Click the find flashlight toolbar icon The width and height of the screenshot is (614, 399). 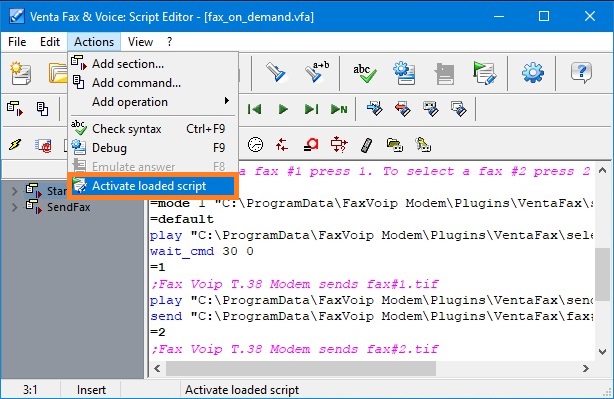click(276, 72)
